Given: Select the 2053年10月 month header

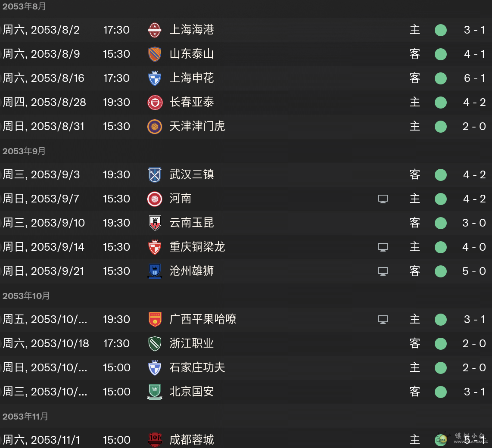Looking at the screenshot, I should coord(26,296).
